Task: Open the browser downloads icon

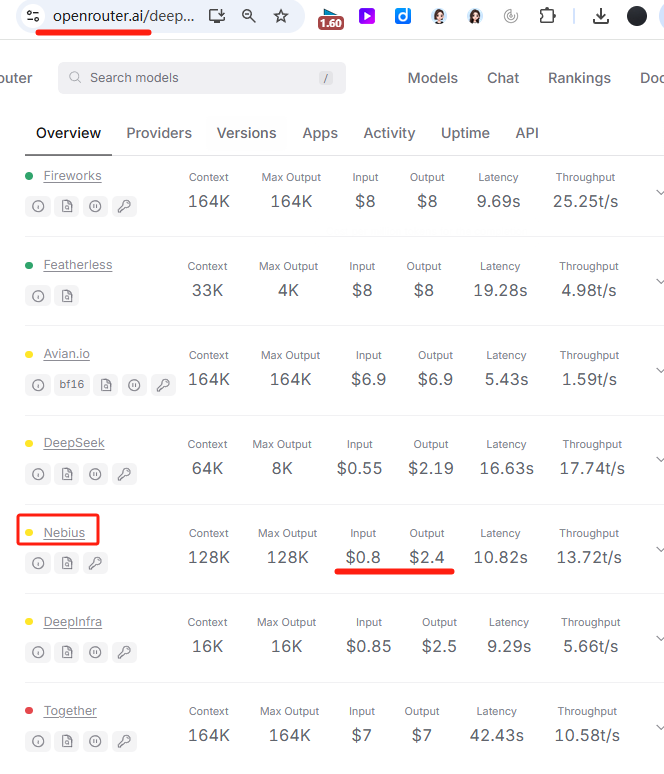Action: [x=601, y=16]
